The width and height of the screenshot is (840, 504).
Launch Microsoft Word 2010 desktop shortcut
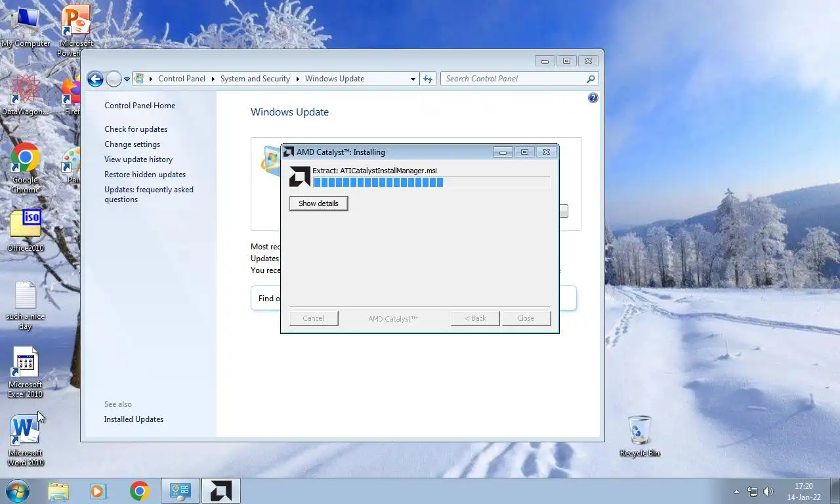pyautogui.click(x=26, y=440)
